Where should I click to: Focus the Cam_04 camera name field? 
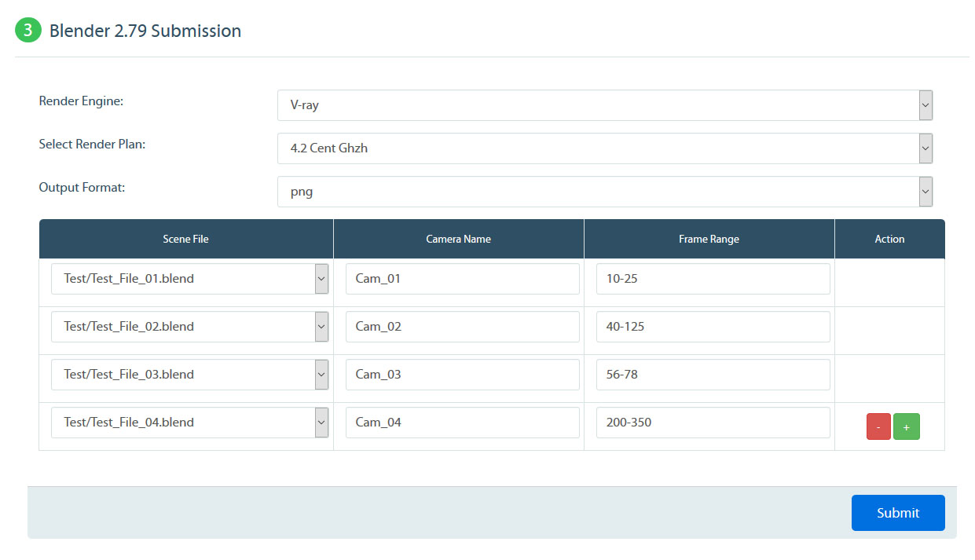click(x=462, y=423)
